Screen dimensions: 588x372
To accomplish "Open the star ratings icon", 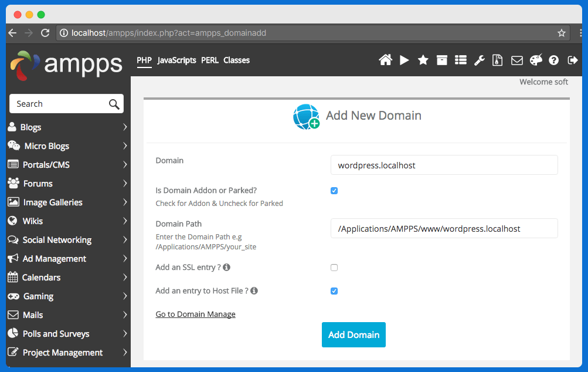I will click(423, 60).
